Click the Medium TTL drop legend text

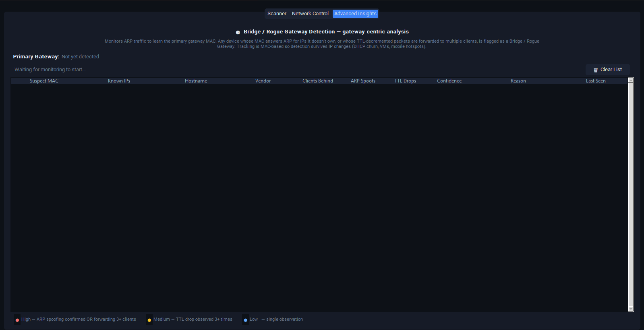point(193,320)
